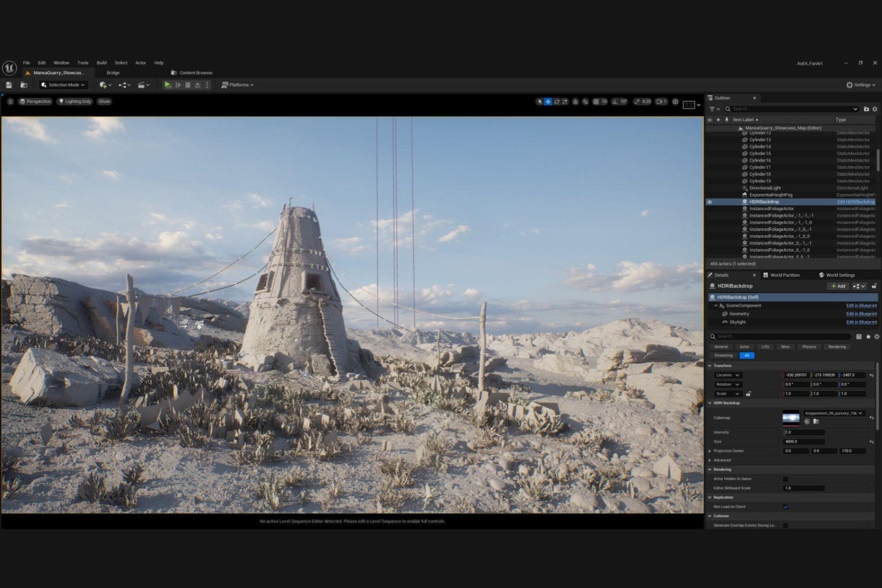The height and width of the screenshot is (588, 882).
Task: Uncheck Net Load on Client checkbox
Action: (x=786, y=507)
